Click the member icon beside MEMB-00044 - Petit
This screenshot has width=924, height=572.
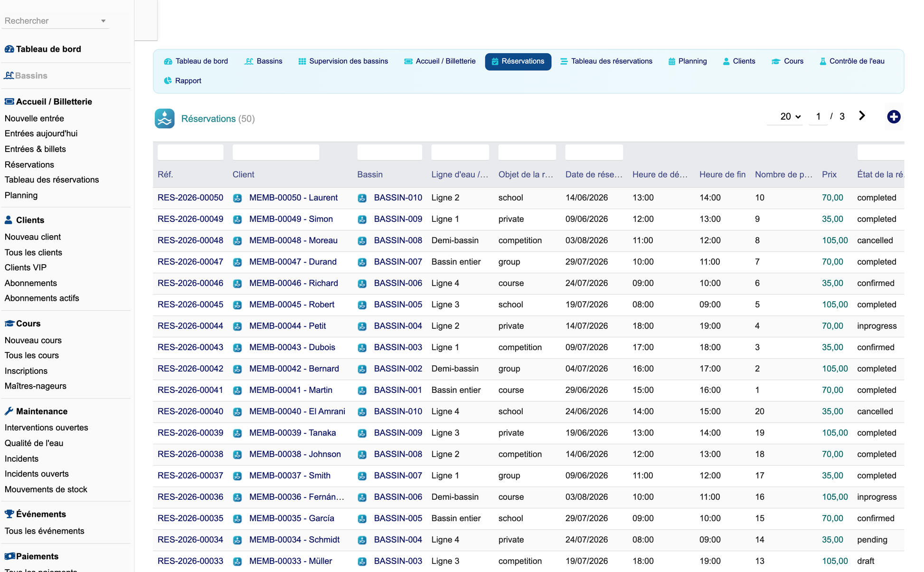pos(237,326)
